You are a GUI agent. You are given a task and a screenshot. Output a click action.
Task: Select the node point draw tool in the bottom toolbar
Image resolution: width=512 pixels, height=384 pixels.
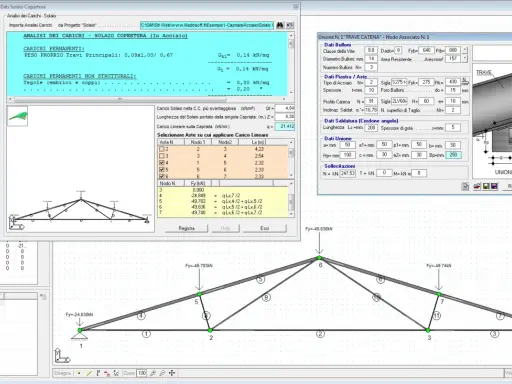[79, 373]
